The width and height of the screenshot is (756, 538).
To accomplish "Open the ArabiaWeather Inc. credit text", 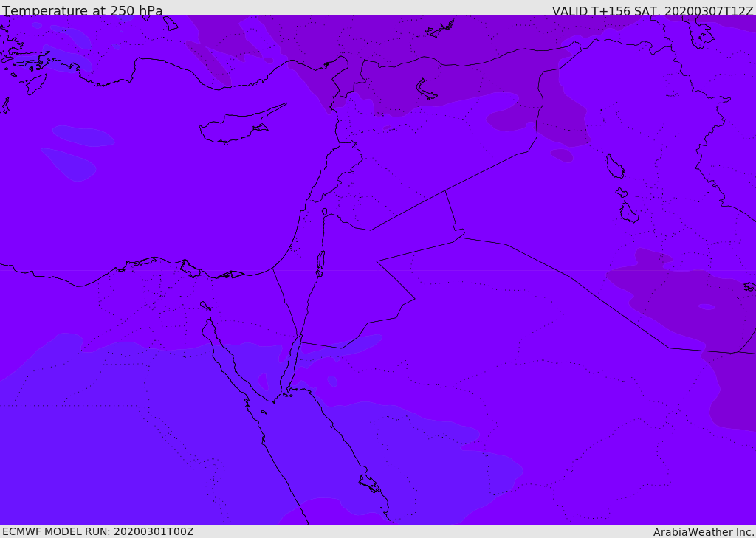I will pyautogui.click(x=704, y=532).
